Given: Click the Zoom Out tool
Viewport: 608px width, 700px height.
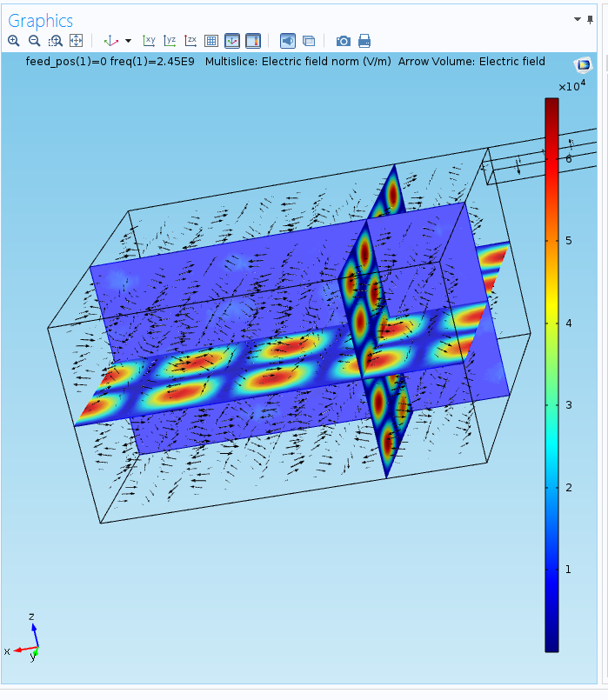Looking at the screenshot, I should pyautogui.click(x=35, y=41).
